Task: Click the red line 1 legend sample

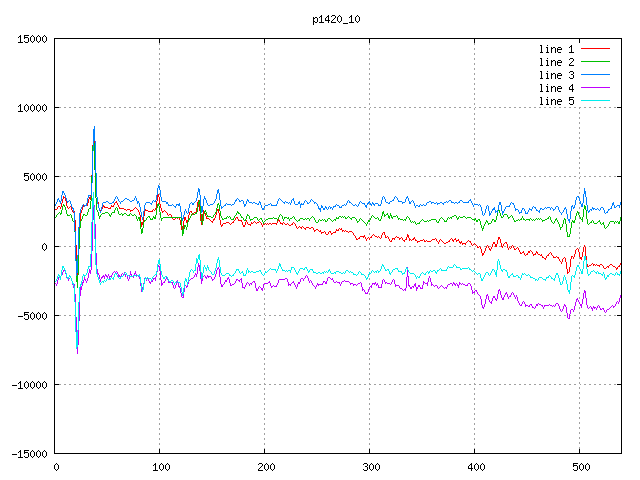Action: (x=596, y=49)
